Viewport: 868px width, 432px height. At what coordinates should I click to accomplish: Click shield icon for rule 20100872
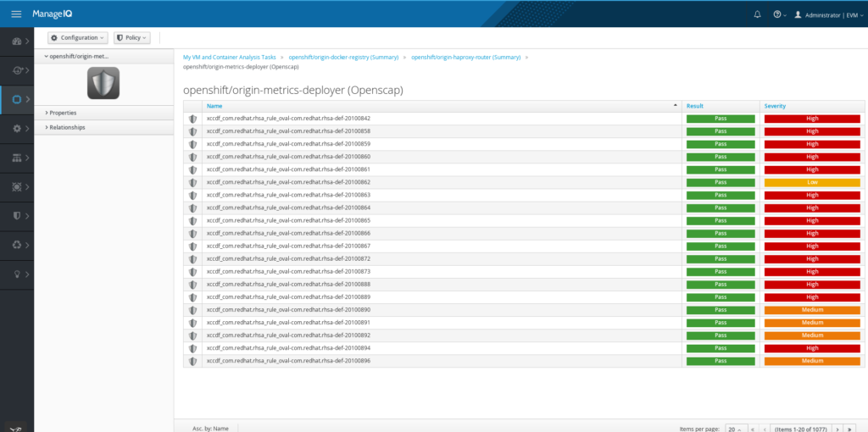(x=192, y=259)
